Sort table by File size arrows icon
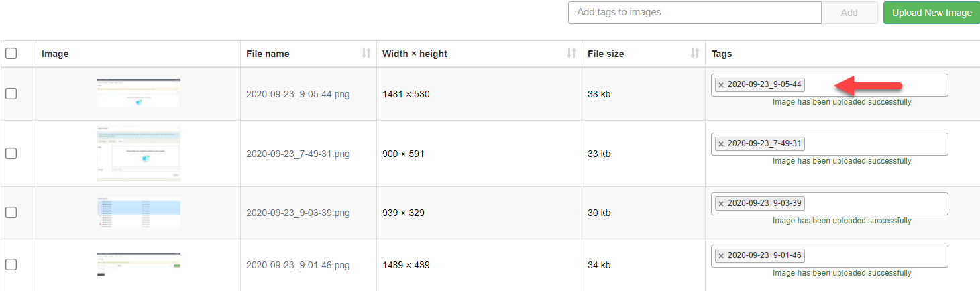 click(695, 54)
